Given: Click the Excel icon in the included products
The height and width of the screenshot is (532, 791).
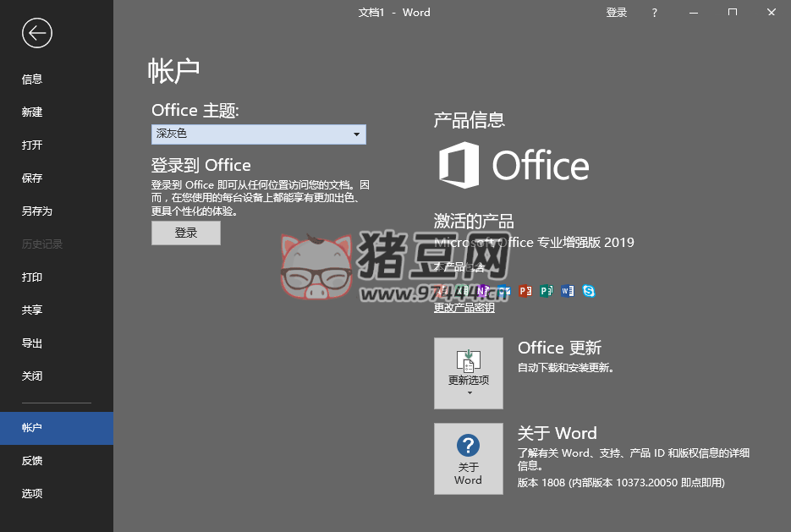Looking at the screenshot, I should (x=462, y=290).
